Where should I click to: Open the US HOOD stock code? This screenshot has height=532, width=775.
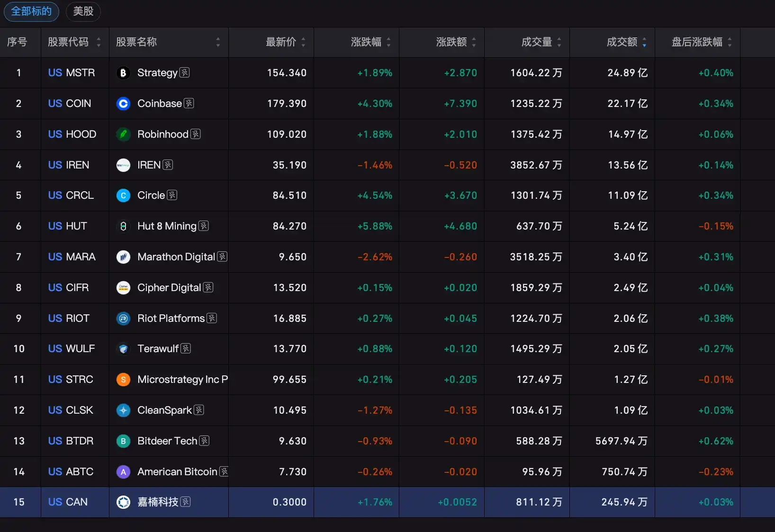click(x=72, y=134)
